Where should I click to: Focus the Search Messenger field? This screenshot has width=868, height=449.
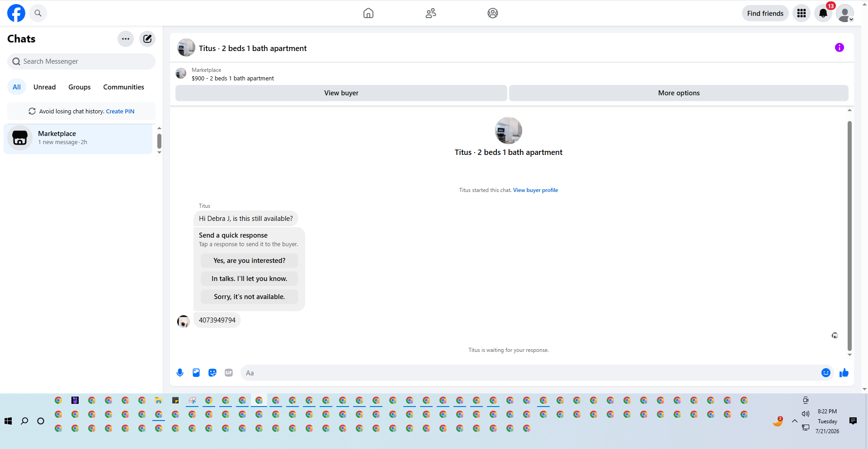coord(81,61)
